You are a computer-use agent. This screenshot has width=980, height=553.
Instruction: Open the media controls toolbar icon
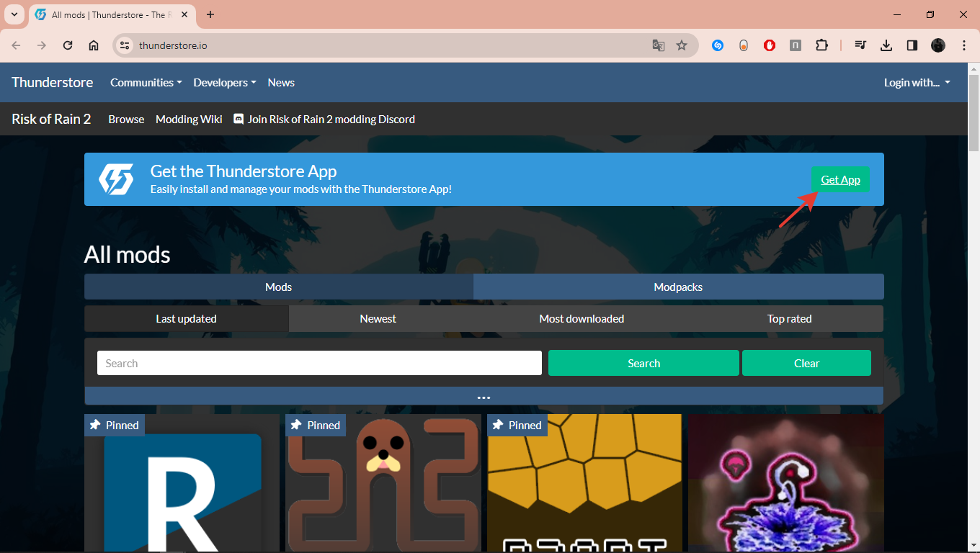pyautogui.click(x=860, y=45)
